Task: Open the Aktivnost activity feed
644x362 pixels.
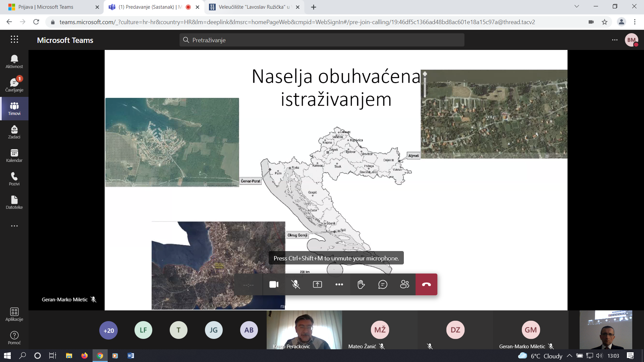Action: coord(14,62)
